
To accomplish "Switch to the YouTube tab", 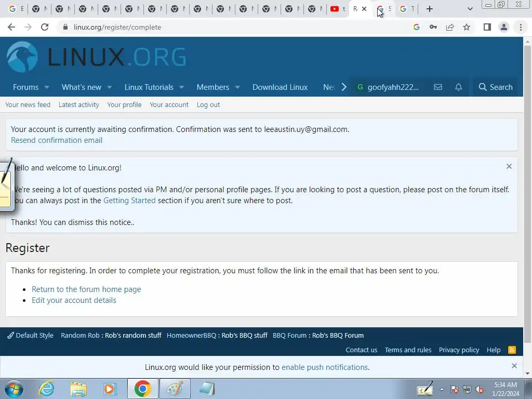I will [x=337, y=9].
